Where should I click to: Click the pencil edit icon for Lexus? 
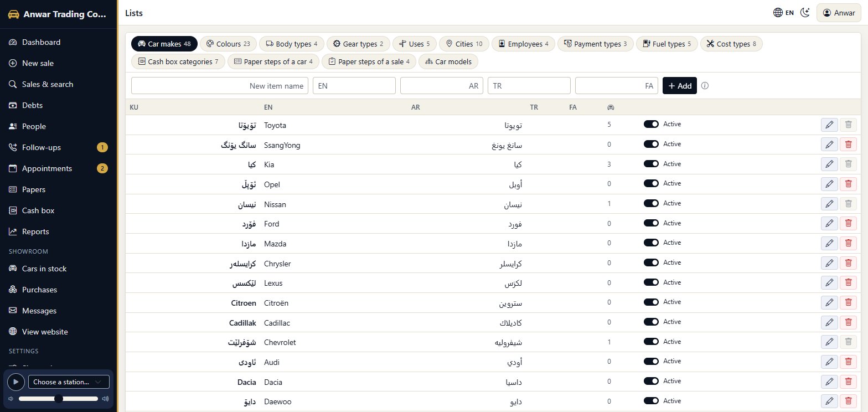(829, 283)
